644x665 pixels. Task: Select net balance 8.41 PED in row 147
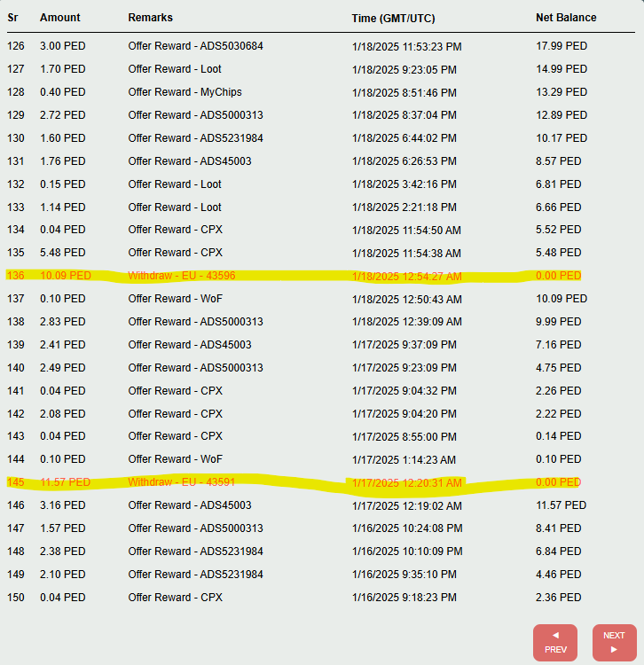pyautogui.click(x=558, y=528)
